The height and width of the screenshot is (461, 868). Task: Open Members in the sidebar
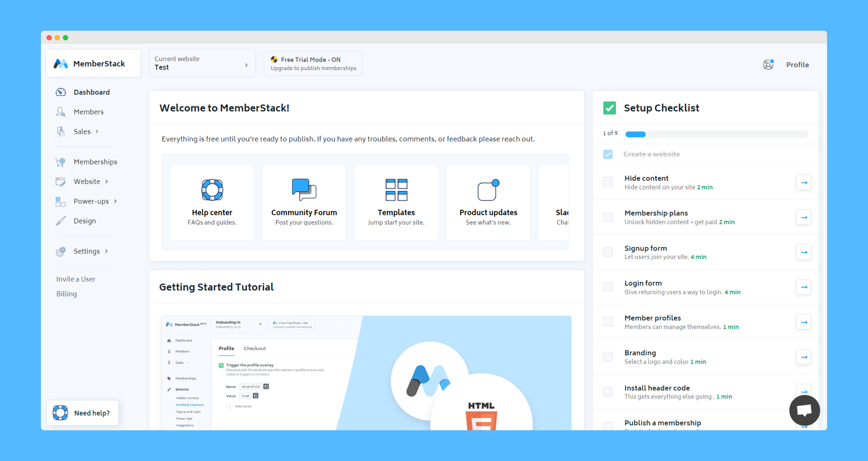click(x=88, y=112)
